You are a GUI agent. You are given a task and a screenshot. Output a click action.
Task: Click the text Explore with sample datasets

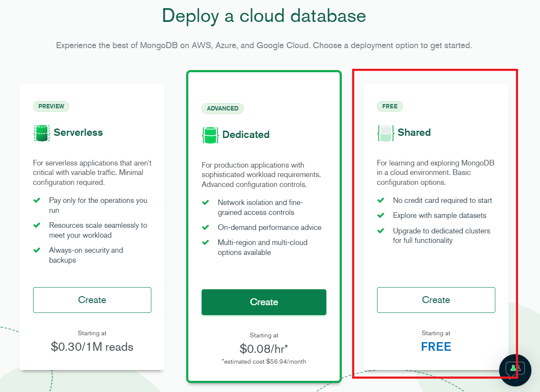[x=440, y=215]
